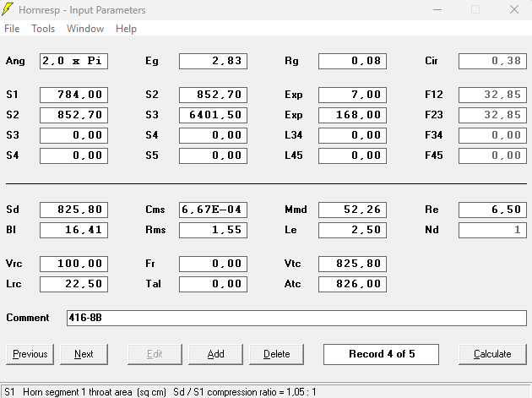The height and width of the screenshot is (398, 532).
Task: Click the 'Comment' label
Action: point(28,318)
